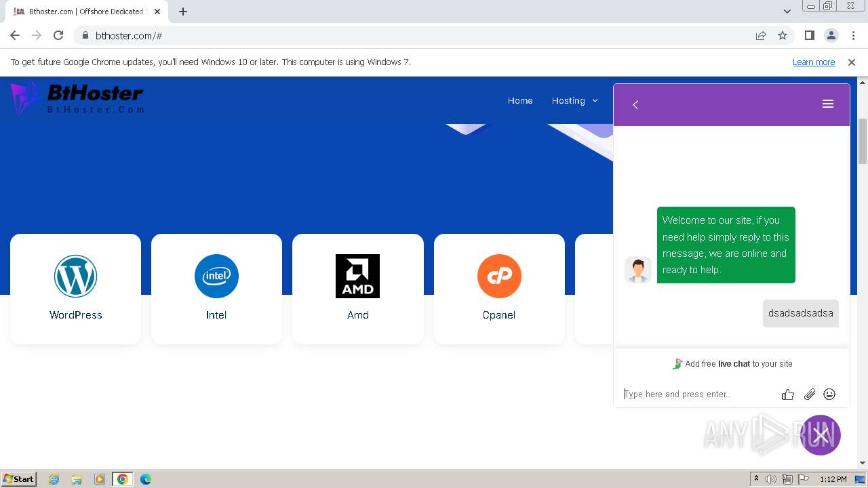Open Chrome's three-dot menu
This screenshot has height=488, width=868.
[853, 35]
